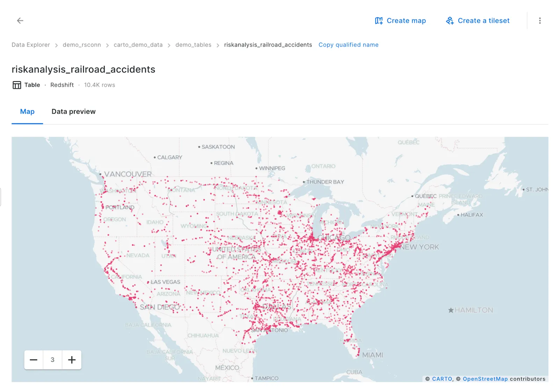Click the Create map icon
The image size is (559, 392).
click(x=379, y=21)
